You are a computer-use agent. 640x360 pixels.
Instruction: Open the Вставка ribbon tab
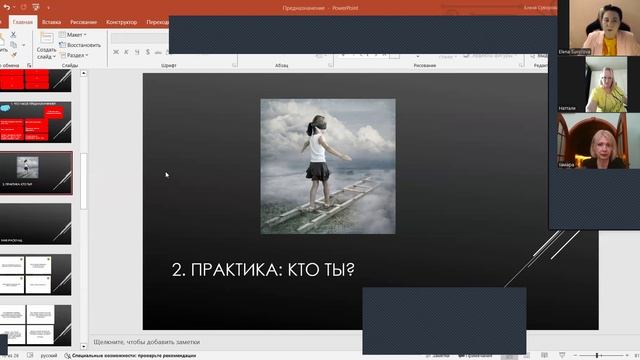(x=51, y=22)
